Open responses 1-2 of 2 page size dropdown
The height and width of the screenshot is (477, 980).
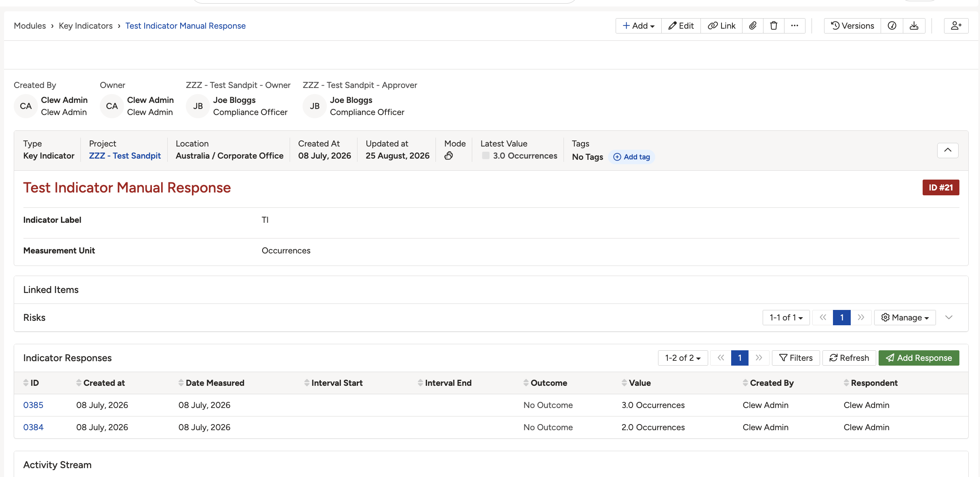click(x=683, y=358)
